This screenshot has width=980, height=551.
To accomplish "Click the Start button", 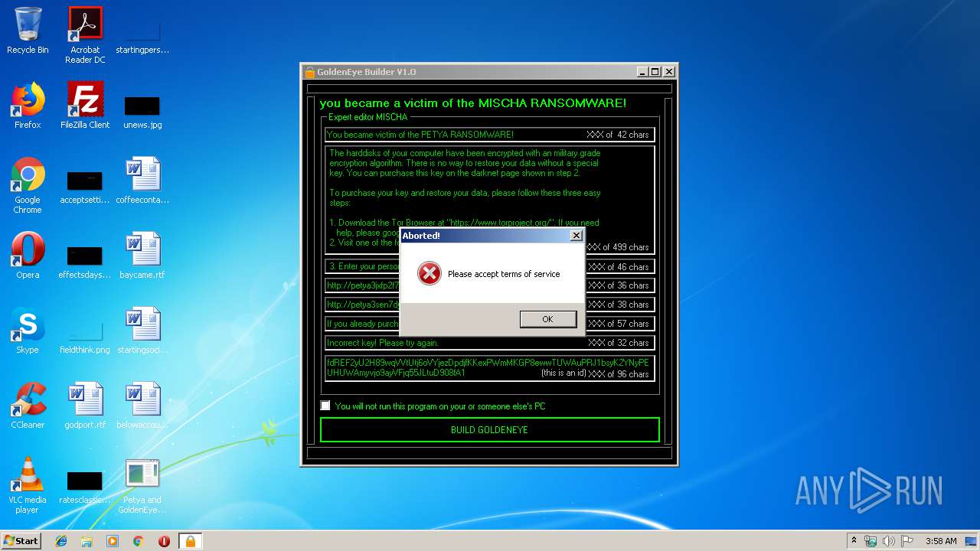I will pyautogui.click(x=21, y=541).
